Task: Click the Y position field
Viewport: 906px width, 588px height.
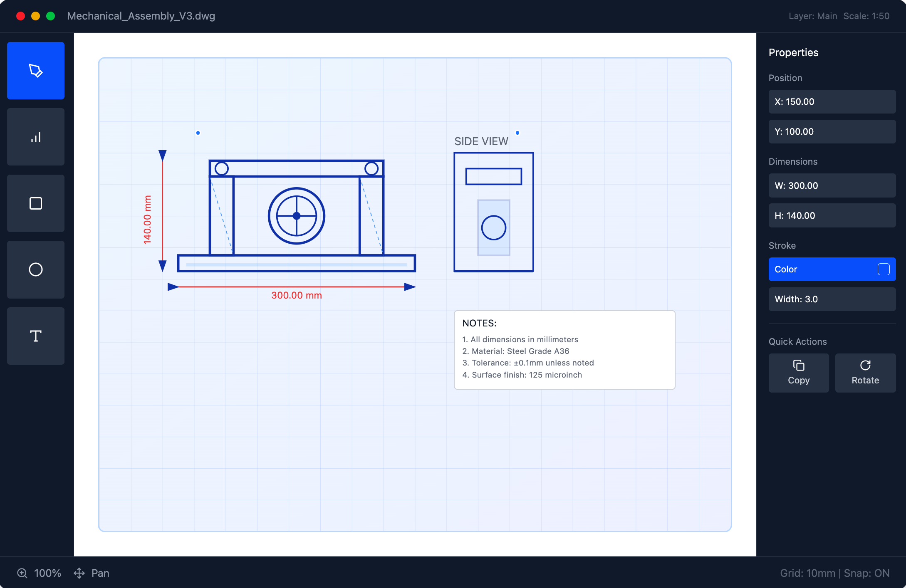Action: point(832,132)
